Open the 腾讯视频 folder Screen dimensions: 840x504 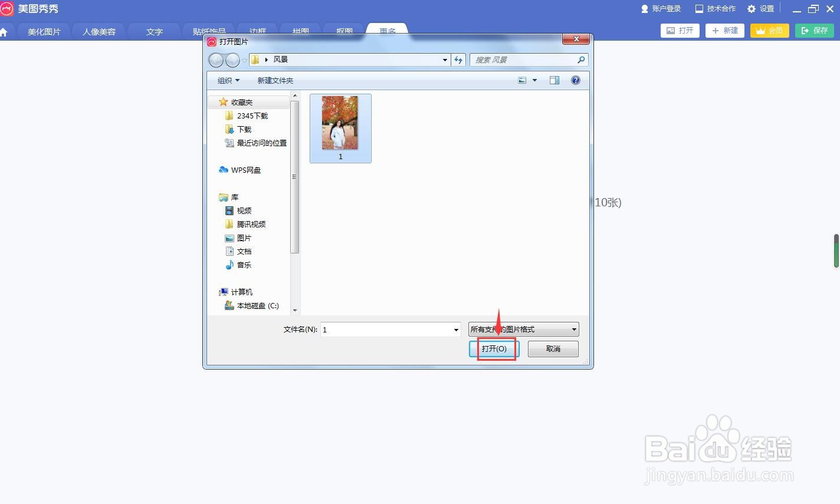tap(245, 224)
